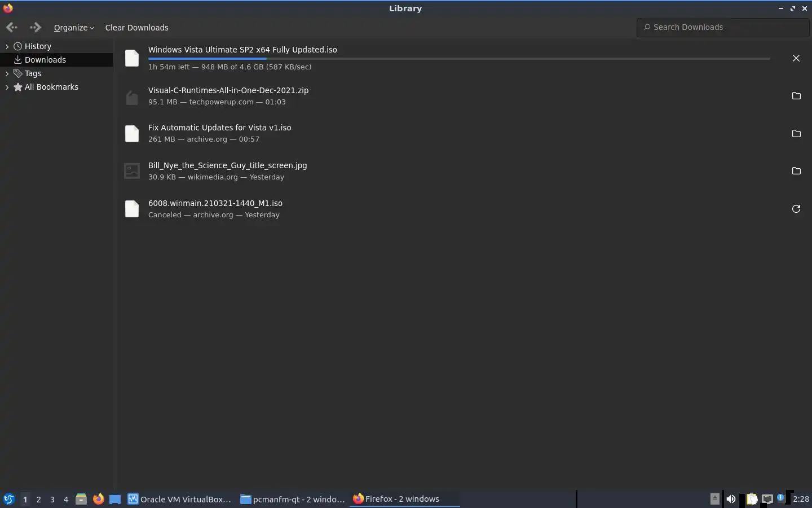Show Bill Nye jpg in containing folder
The image size is (812, 508).
click(796, 171)
